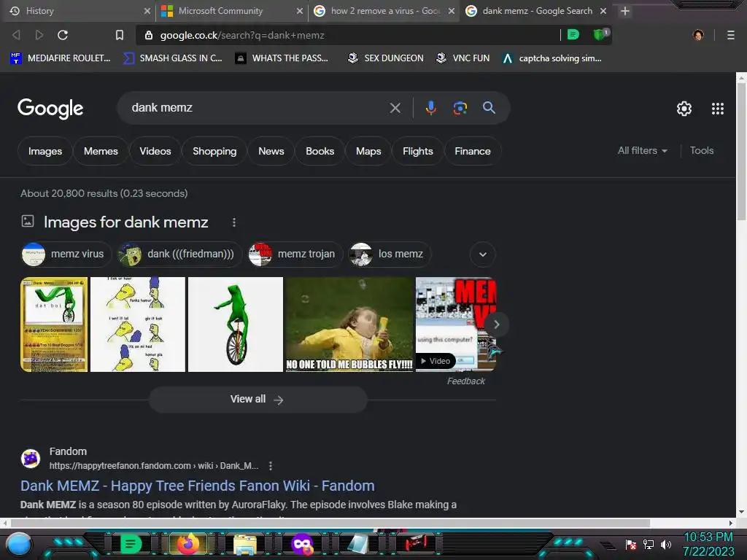747x560 pixels.
Task: Click the Google logo
Action: [50, 109]
